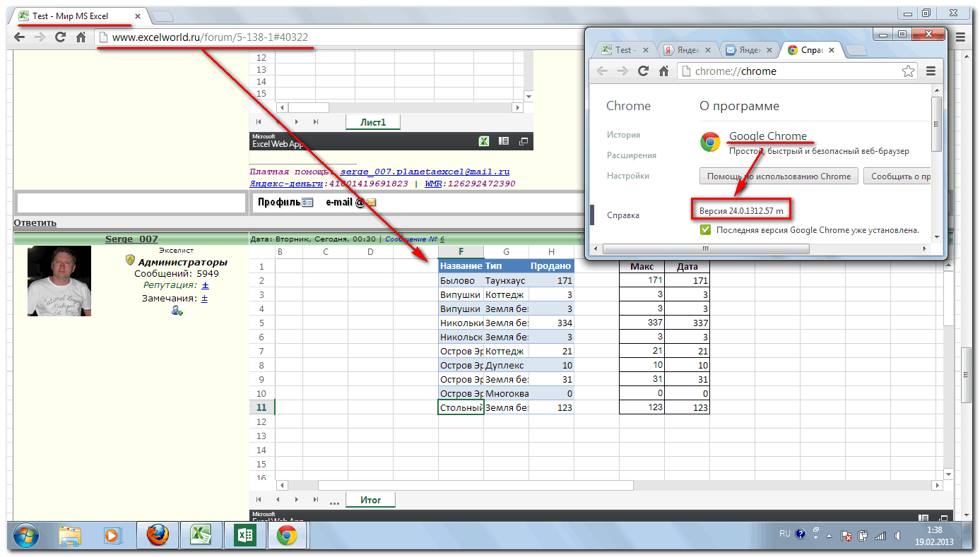The height and width of the screenshot is (557, 980).
Task: Open the Chrome menu in the about window
Action: coord(931,71)
